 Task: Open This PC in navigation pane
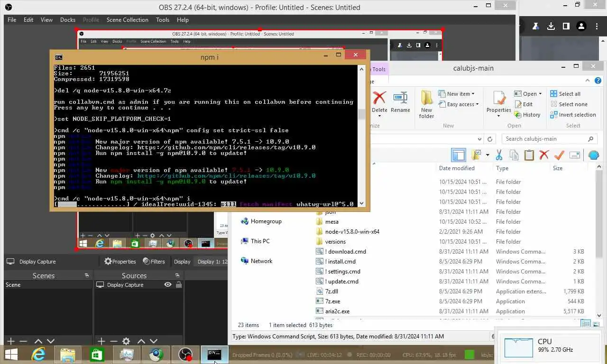coord(260,241)
